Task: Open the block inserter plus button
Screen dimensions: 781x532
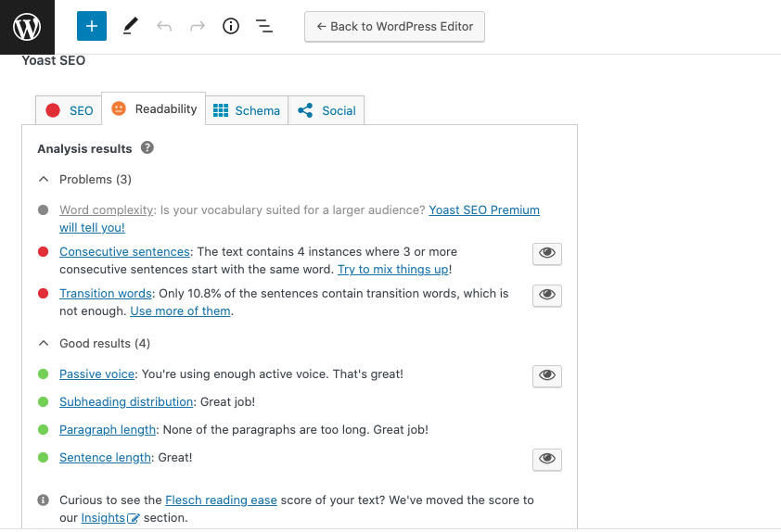Action: (91, 27)
